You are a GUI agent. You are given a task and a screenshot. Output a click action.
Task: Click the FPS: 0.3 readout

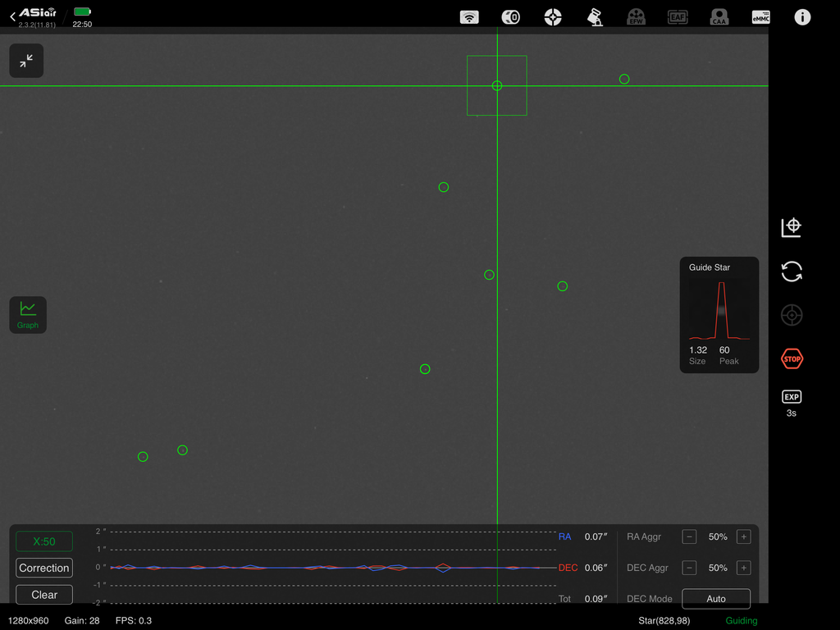[134, 621]
